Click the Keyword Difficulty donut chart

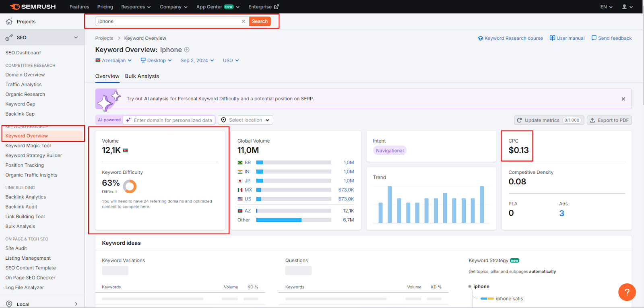(x=130, y=186)
